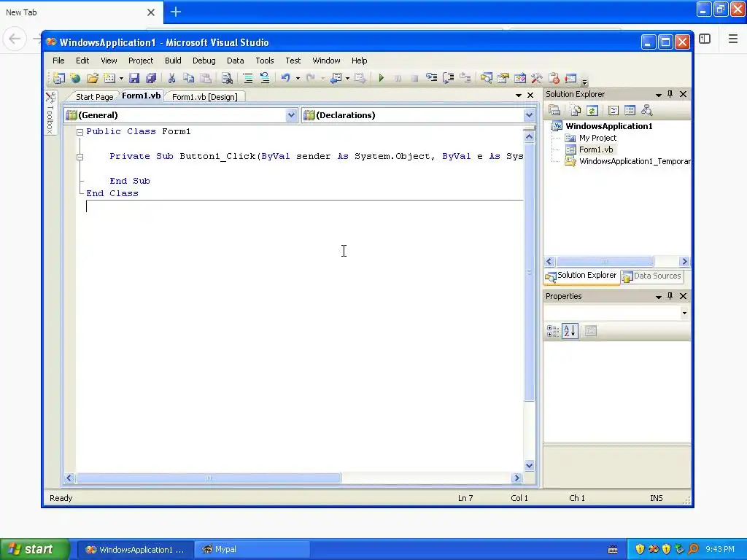Click the Step Into toolbar icon
Image resolution: width=747 pixels, height=560 pixels.
(432, 78)
